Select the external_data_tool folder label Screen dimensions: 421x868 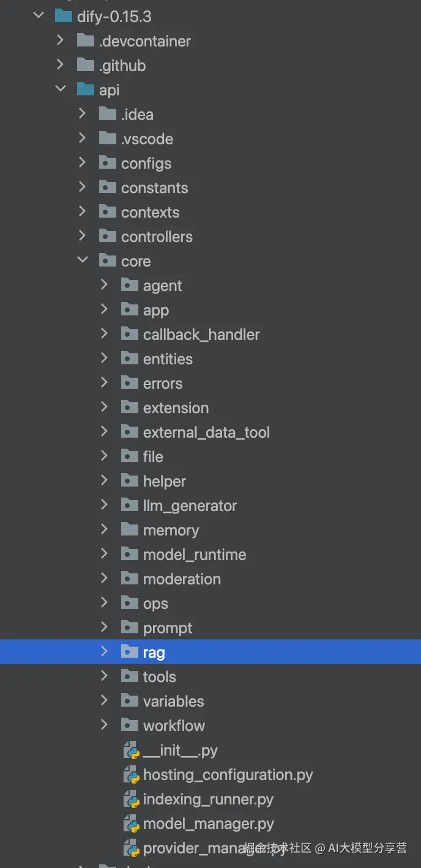[x=206, y=432]
